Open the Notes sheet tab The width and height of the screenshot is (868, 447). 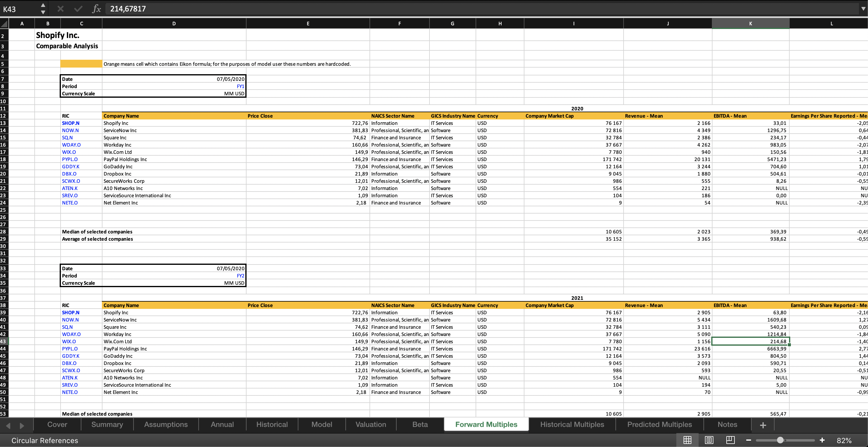coord(728,424)
